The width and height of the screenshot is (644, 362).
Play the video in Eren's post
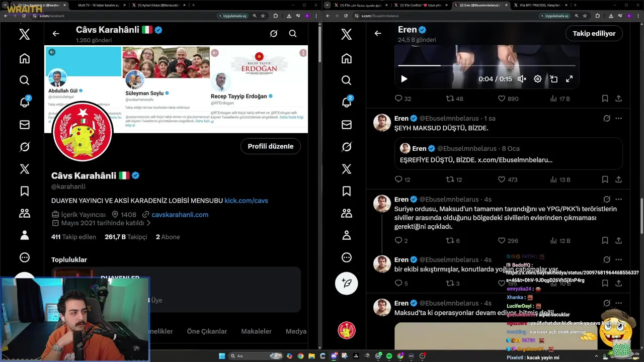404,79
